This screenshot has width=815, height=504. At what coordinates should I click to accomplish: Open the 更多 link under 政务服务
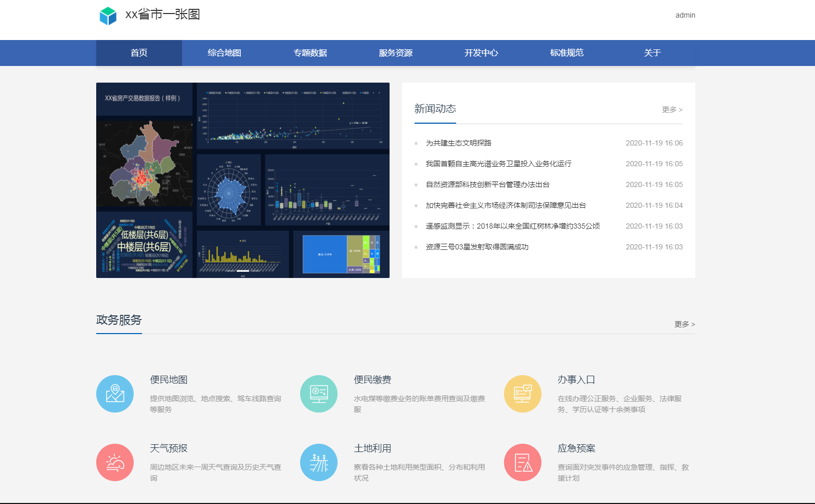[x=683, y=324]
